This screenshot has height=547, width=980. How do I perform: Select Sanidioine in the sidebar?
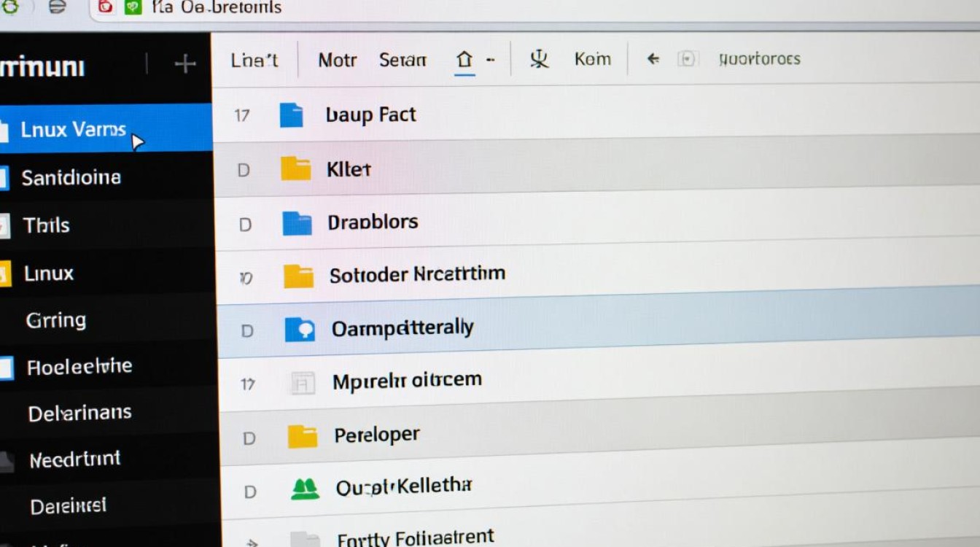click(71, 177)
